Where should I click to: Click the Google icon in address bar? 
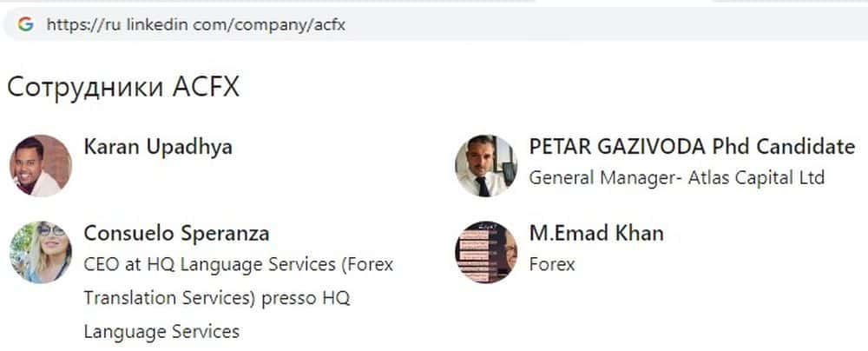[25, 24]
